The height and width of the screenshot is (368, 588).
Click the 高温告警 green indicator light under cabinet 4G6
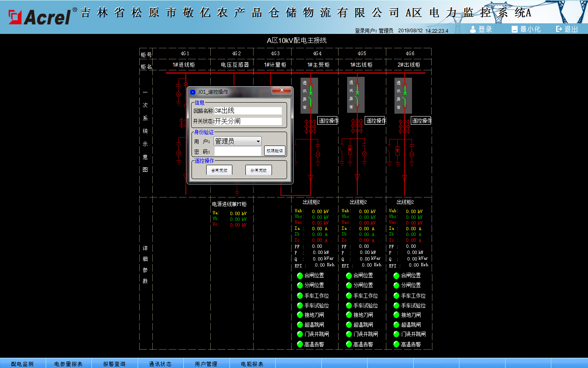coord(396,344)
